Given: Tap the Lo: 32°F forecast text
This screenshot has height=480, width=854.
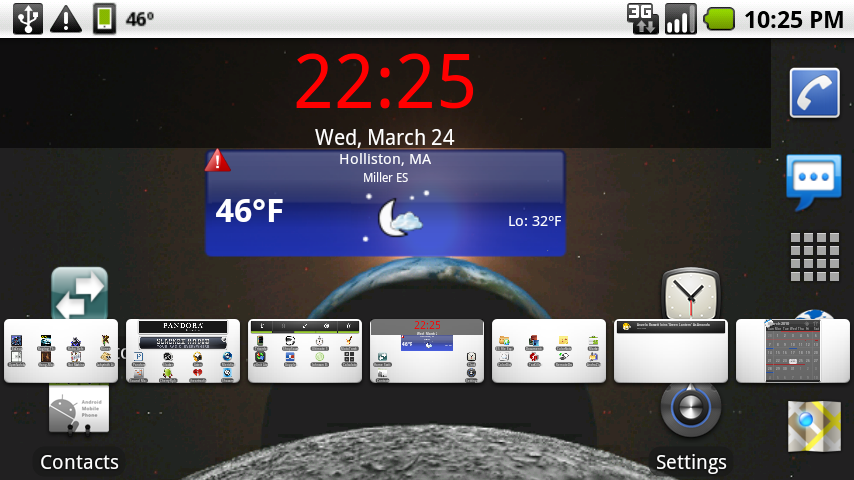Looking at the screenshot, I should coord(534,221).
